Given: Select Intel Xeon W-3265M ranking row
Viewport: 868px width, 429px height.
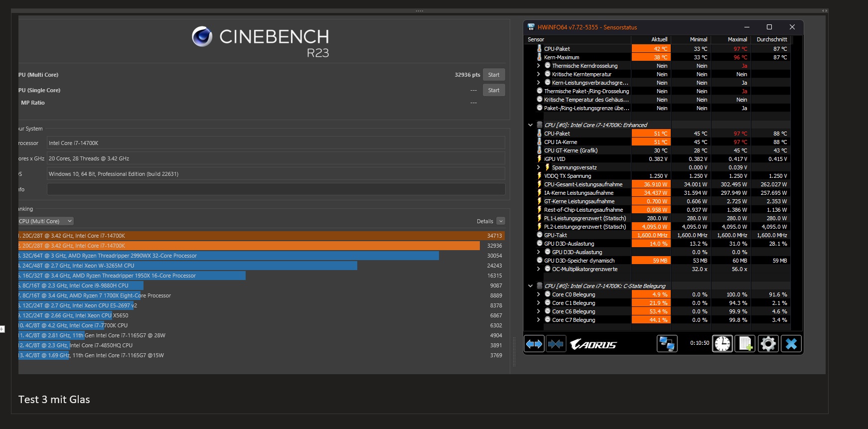Looking at the screenshot, I should pyautogui.click(x=262, y=266).
